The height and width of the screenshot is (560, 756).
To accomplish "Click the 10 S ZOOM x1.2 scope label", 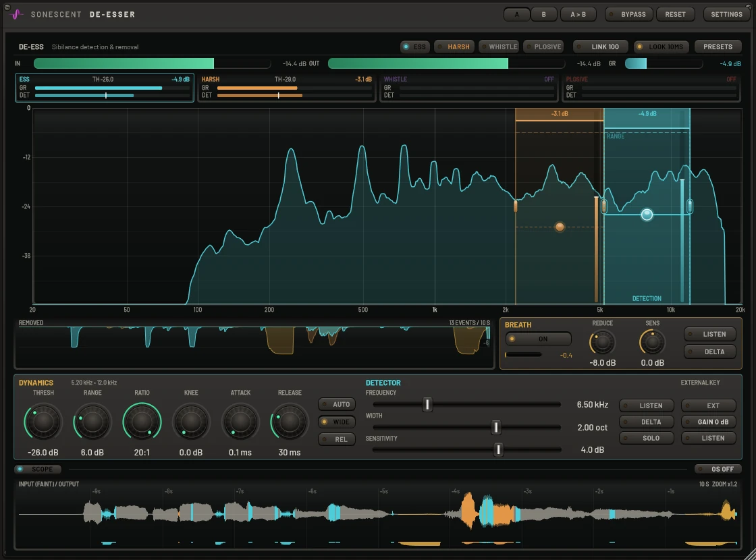I will (x=718, y=484).
